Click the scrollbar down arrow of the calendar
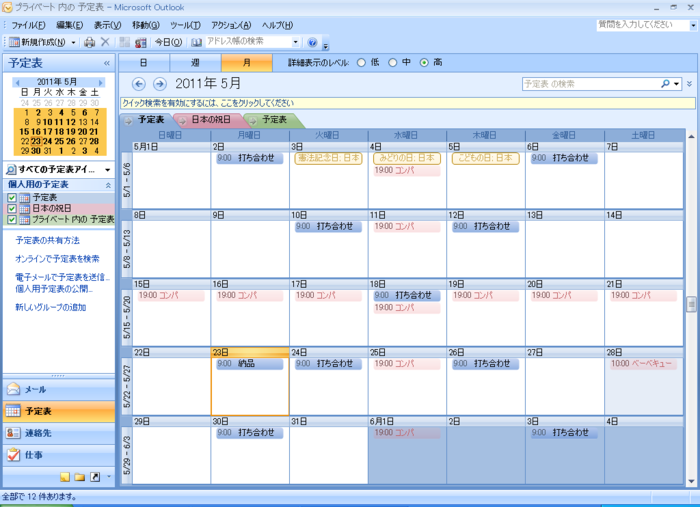The image size is (700, 507). coord(691,481)
